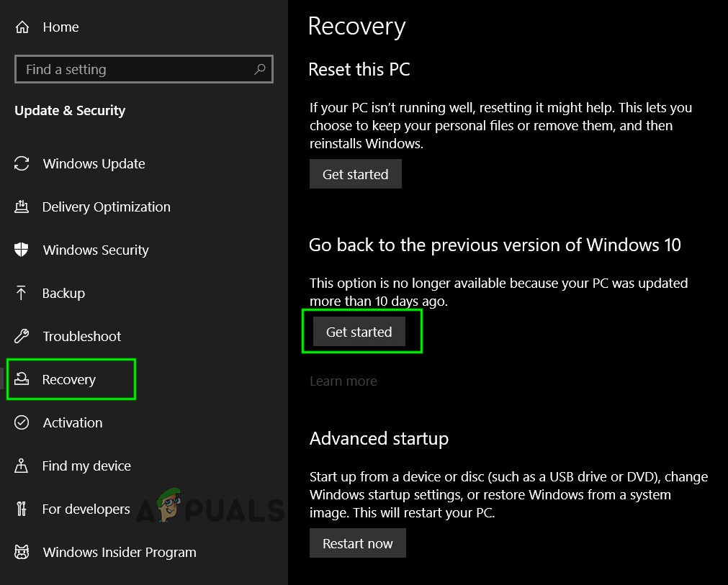Screen dimensions: 728x585
Task: Switch to the Activation settings page
Action: click(x=73, y=422)
